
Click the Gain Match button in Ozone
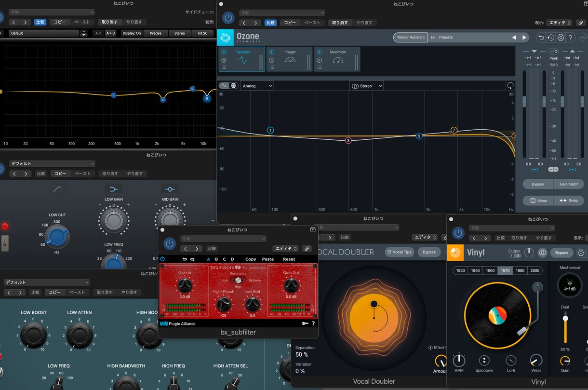569,184
